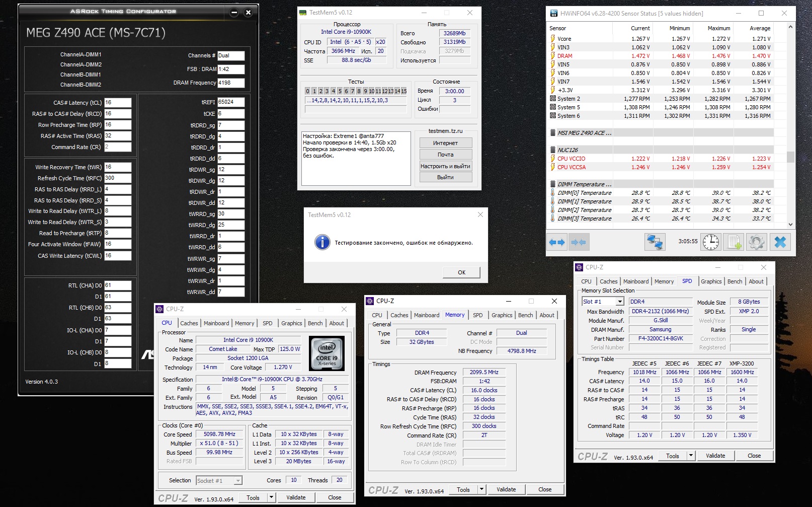Click the Выйти button in TestMem5
The height and width of the screenshot is (507, 812).
pos(445,177)
